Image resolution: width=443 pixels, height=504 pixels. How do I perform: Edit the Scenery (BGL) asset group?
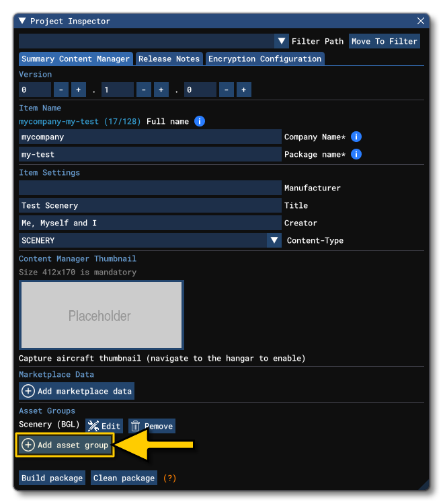point(104,426)
